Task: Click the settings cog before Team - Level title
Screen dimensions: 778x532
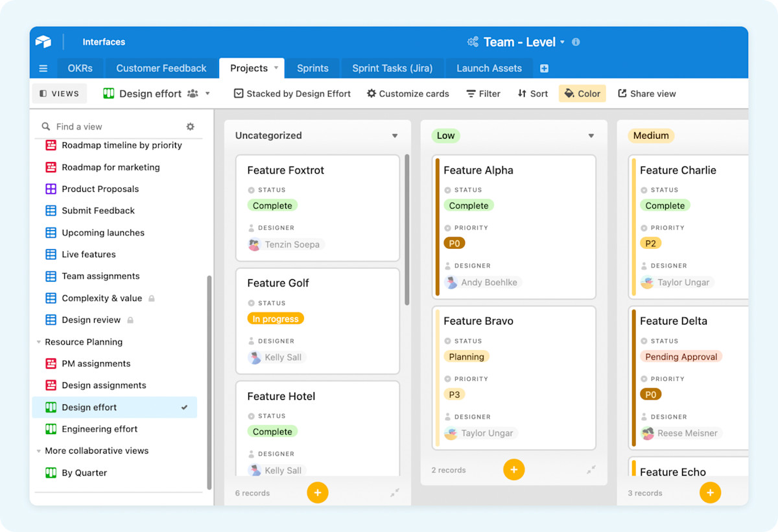Action: [473, 41]
